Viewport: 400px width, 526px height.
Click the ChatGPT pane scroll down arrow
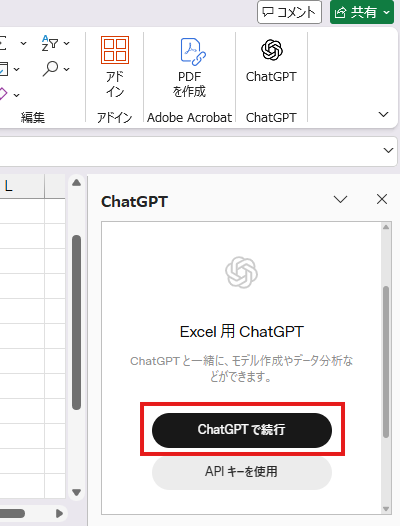pos(386,509)
